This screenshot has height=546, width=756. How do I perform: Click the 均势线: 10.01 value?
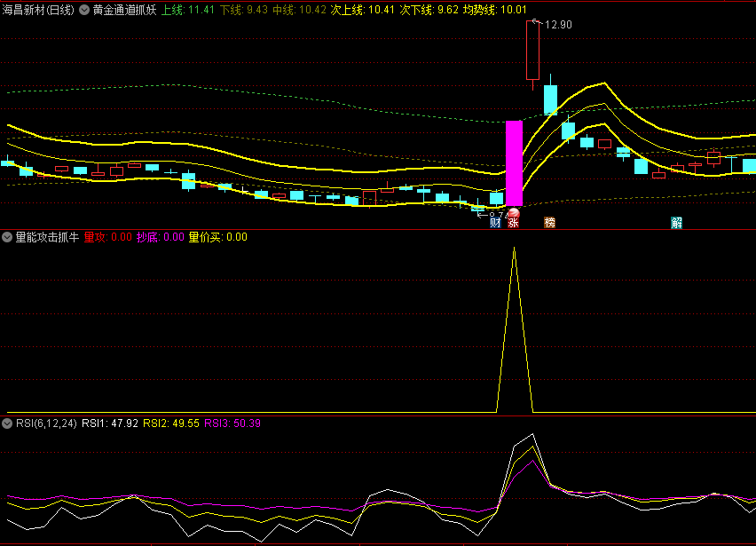pos(494,10)
